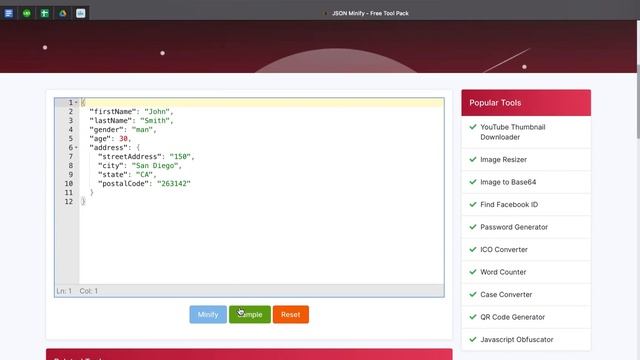Screen dimensions: 640x360
Task: Open the ICO Converter tool
Action: (504, 249)
